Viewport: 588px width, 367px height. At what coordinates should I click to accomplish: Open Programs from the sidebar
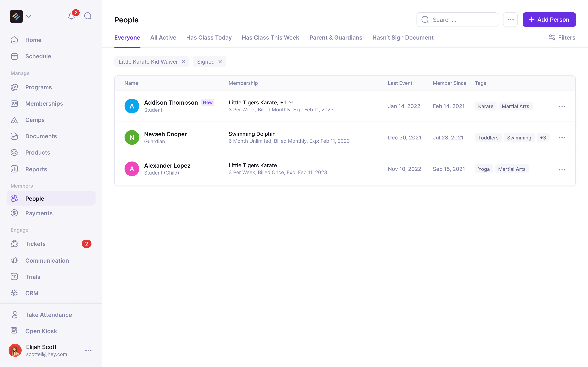(x=38, y=87)
